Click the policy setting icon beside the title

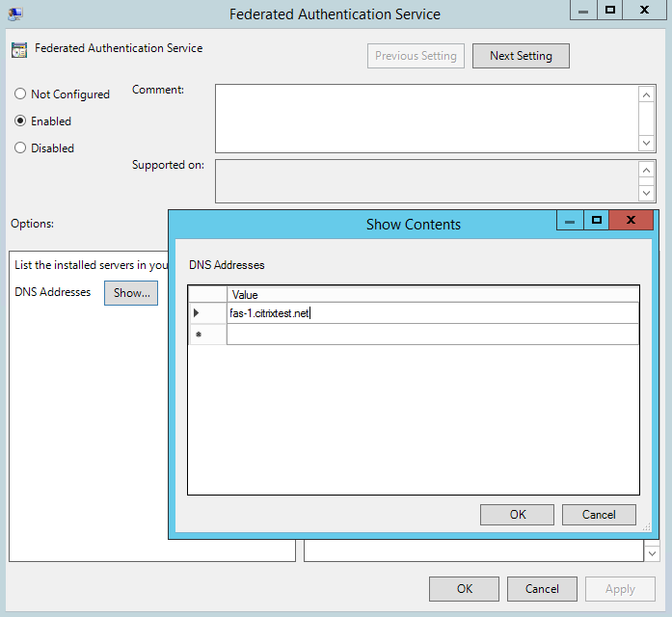pos(18,50)
